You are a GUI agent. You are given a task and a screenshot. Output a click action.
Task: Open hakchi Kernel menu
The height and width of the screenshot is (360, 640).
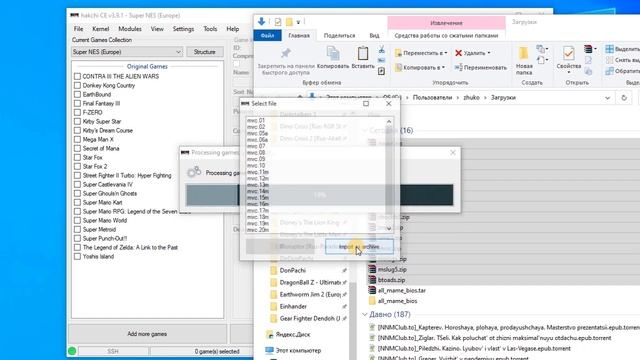(100, 29)
